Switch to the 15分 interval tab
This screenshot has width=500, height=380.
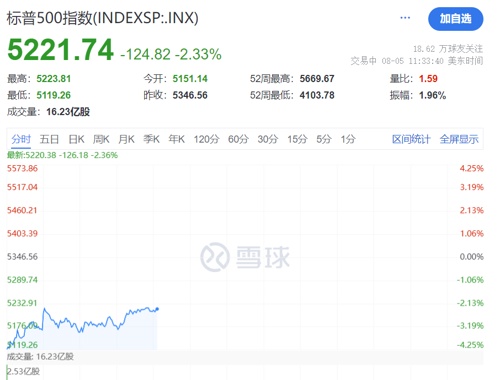pos(297,139)
